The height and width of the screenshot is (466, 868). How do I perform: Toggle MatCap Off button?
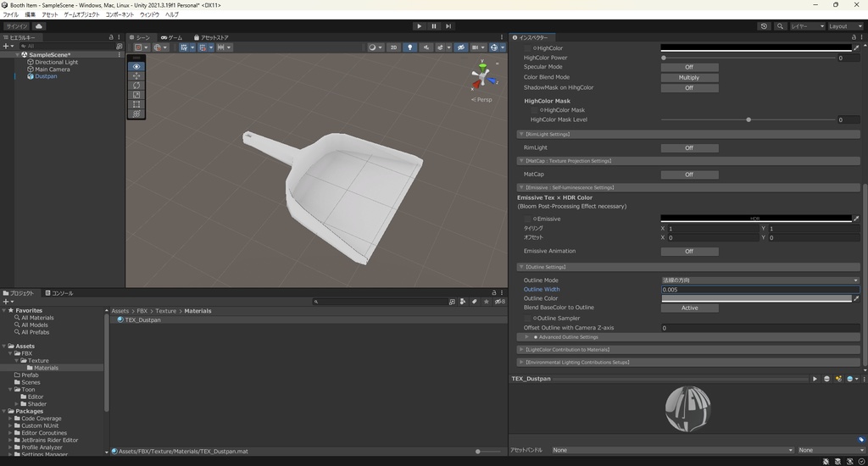[x=689, y=175]
